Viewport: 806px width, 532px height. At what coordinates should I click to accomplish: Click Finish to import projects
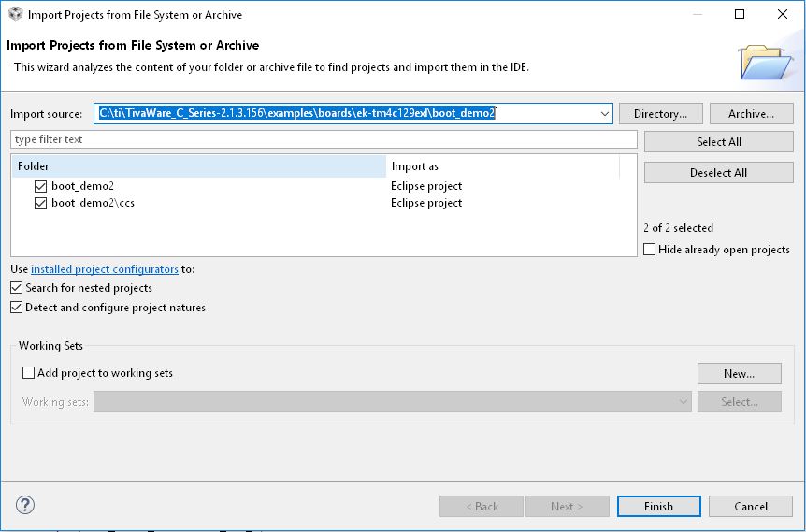[658, 507]
